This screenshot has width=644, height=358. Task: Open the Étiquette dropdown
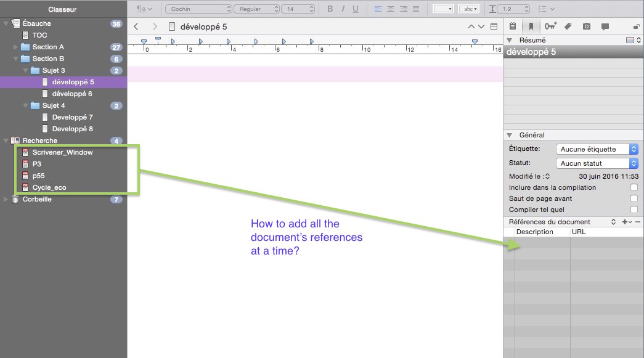(x=597, y=149)
